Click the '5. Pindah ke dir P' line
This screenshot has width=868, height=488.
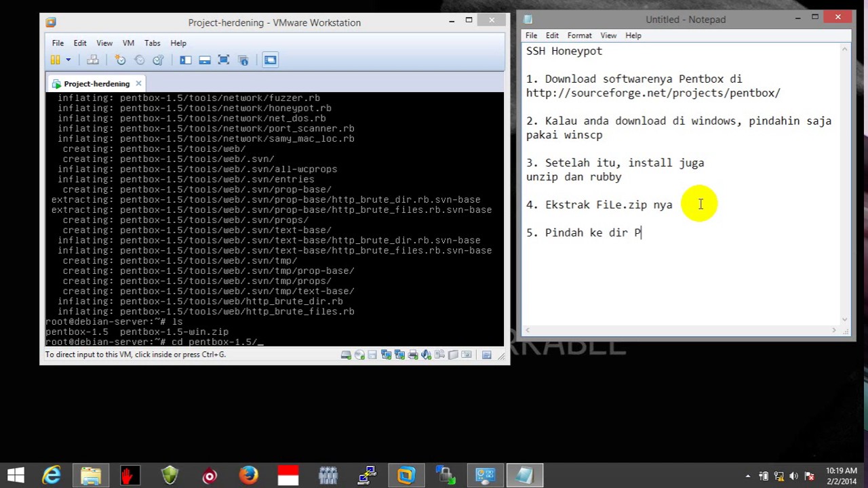pos(584,232)
